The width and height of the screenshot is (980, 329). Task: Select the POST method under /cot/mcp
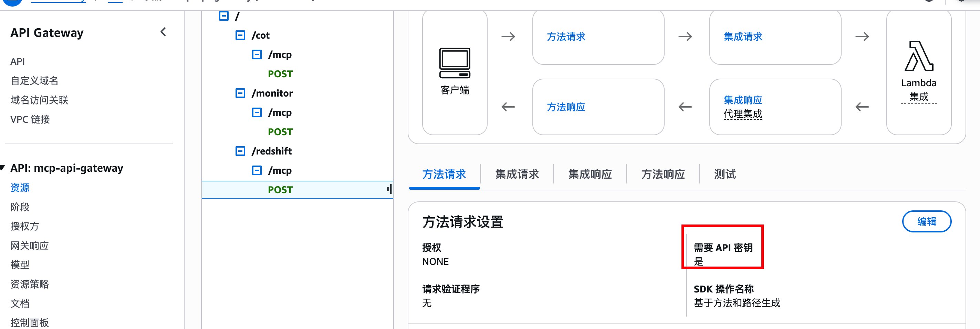point(280,74)
